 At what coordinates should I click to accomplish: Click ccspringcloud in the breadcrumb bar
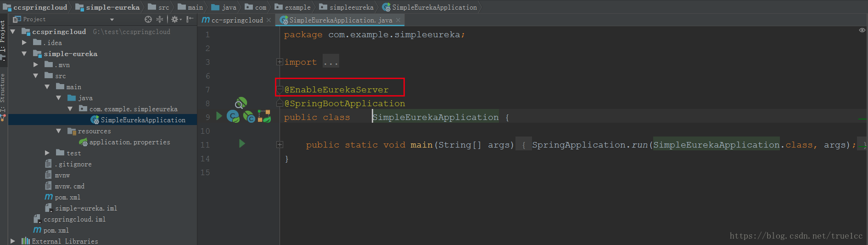click(35, 7)
